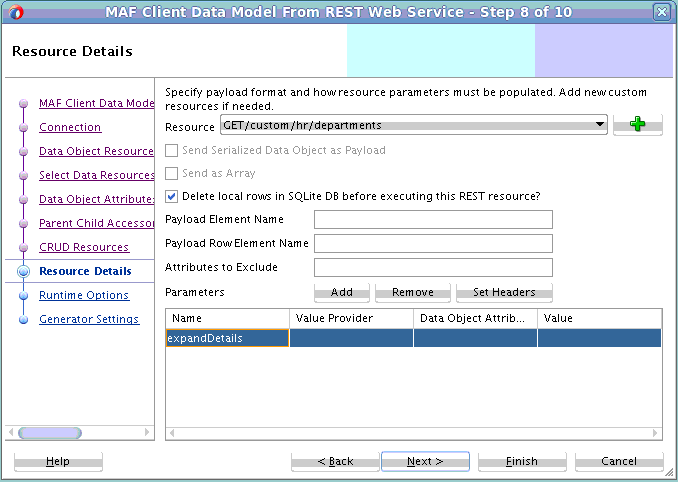Screen dimensions: 678x482
Task: Click the Value column header
Action: coord(599,319)
